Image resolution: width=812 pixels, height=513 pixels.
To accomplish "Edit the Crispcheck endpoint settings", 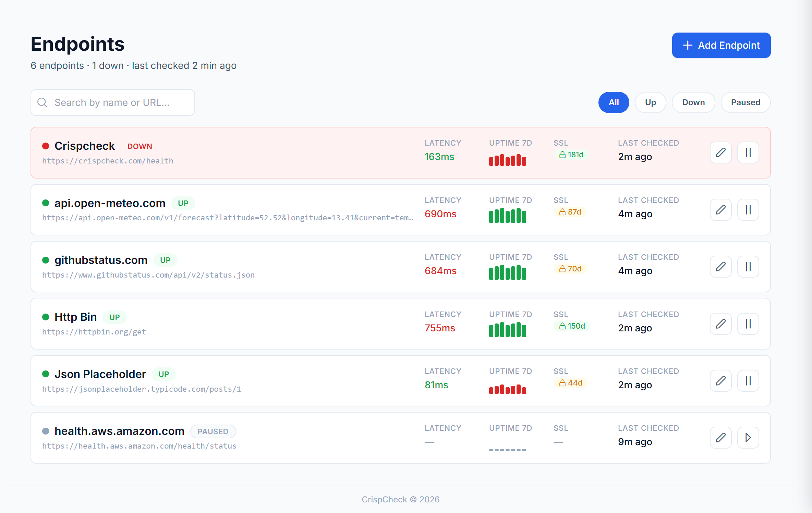I will [x=720, y=152].
